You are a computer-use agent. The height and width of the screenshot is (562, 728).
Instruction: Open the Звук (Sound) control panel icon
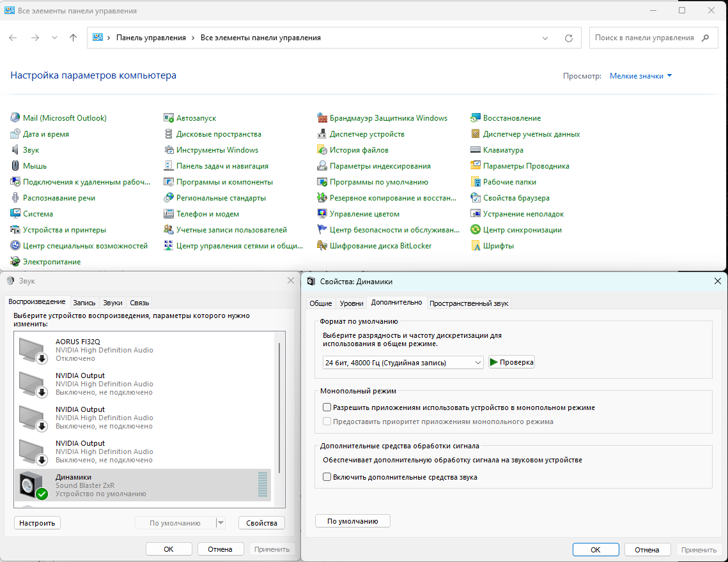pyautogui.click(x=16, y=150)
